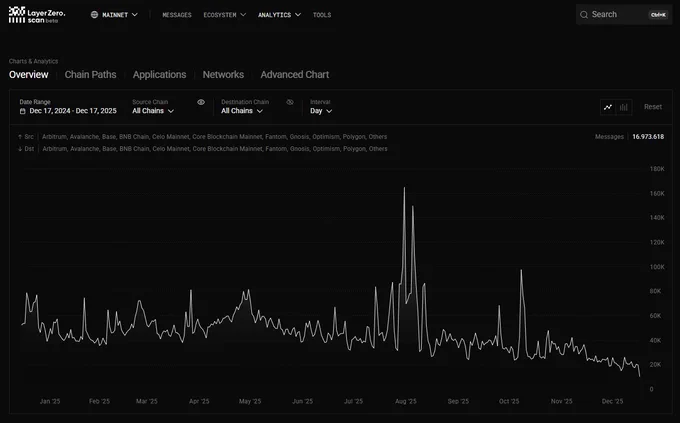This screenshot has height=423, width=680.
Task: Click the highest August peak on the chart
Action: pos(405,188)
